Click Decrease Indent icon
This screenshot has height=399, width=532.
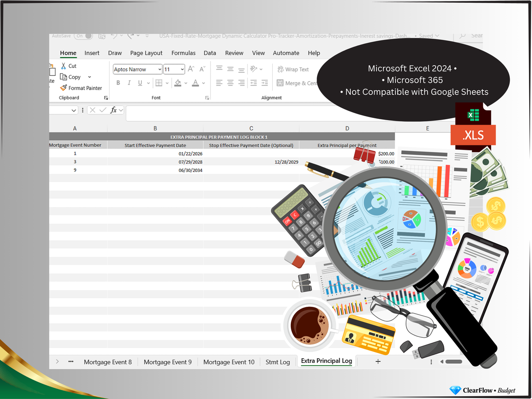click(x=253, y=83)
